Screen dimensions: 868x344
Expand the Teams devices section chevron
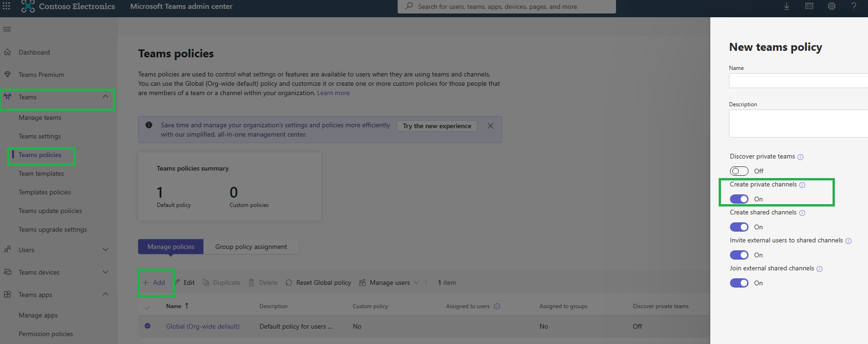[x=105, y=272]
